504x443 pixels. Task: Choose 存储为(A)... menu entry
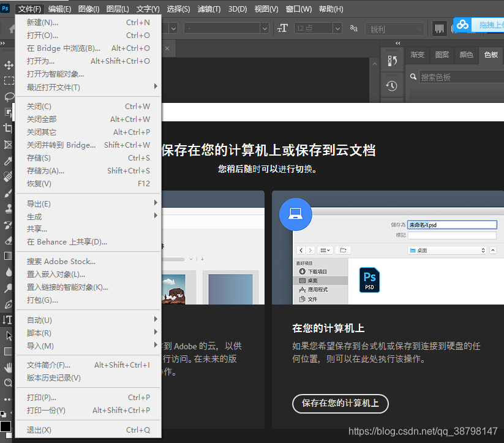click(x=88, y=171)
